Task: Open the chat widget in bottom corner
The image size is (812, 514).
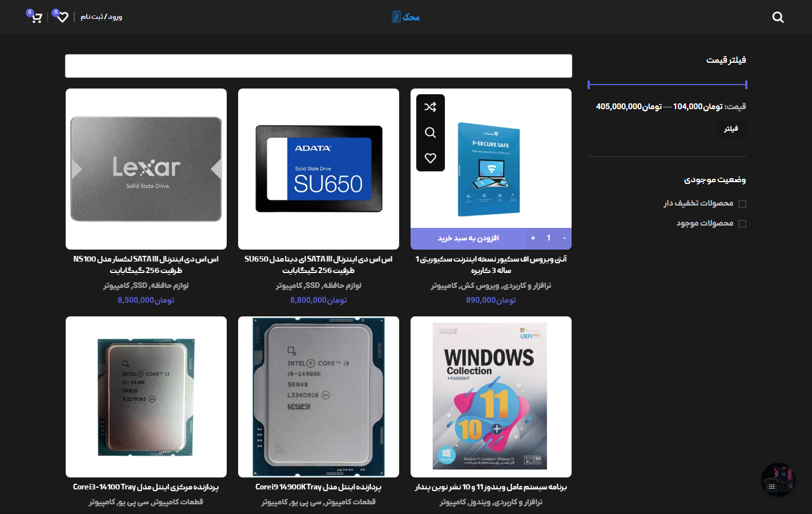Action: point(778,479)
